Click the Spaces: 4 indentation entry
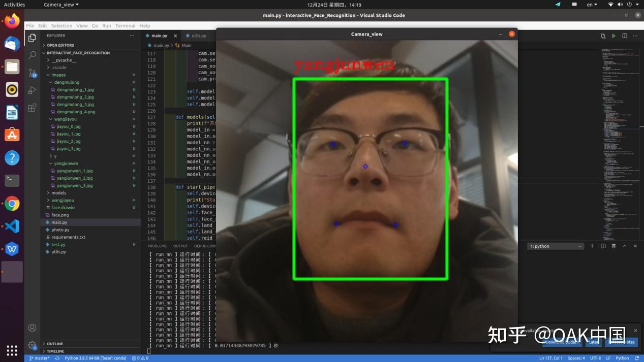Image resolution: width=644 pixels, height=362 pixels. [x=576, y=358]
